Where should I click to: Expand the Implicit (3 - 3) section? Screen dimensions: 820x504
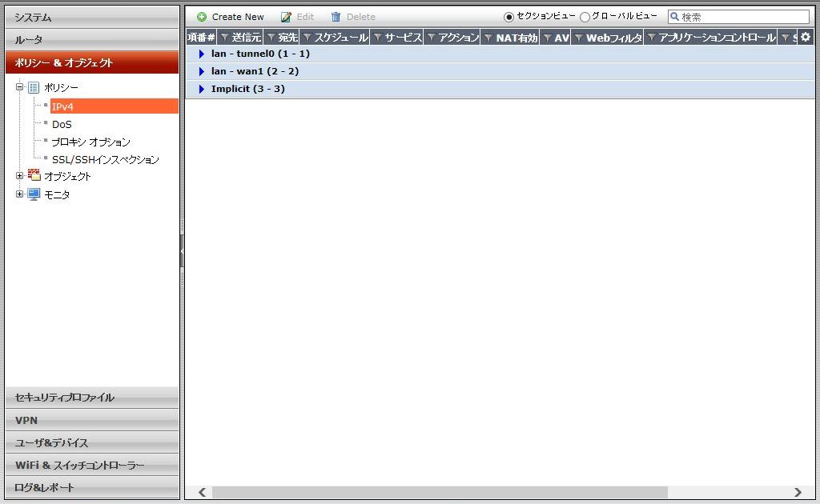[201, 90]
